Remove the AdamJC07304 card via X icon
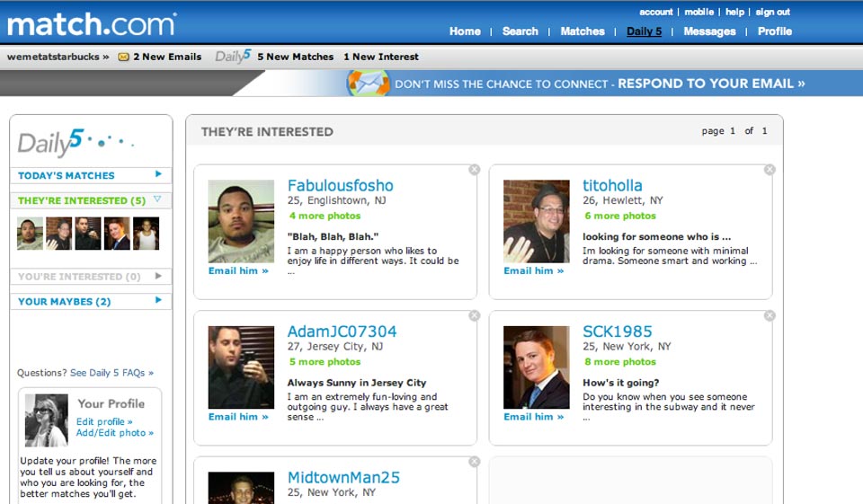 pos(475,315)
